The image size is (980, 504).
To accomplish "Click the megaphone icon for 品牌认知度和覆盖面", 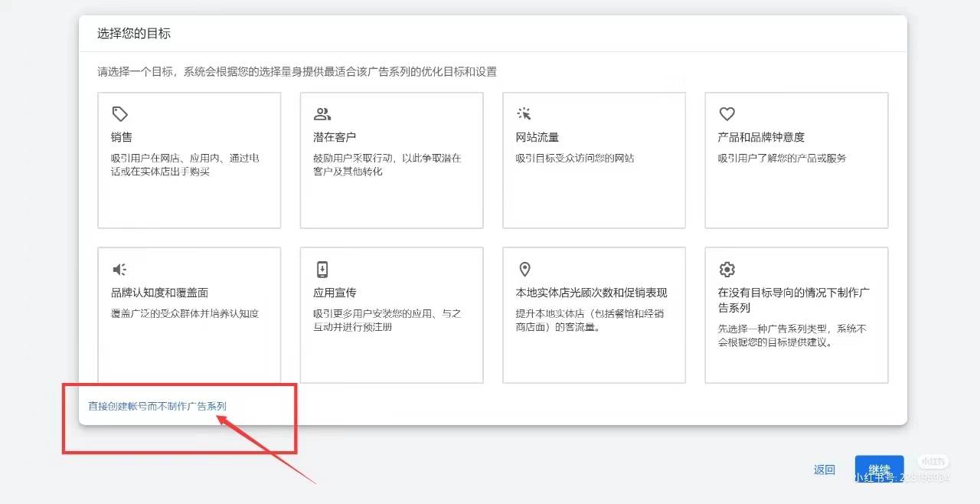I will 119,270.
